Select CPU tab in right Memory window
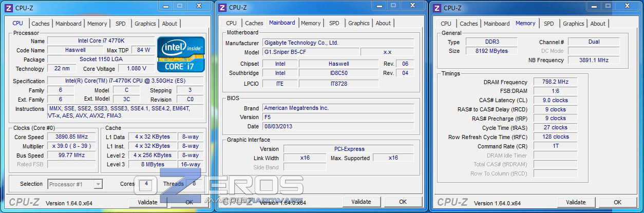Viewport: 644px width, 213px height. point(446,24)
